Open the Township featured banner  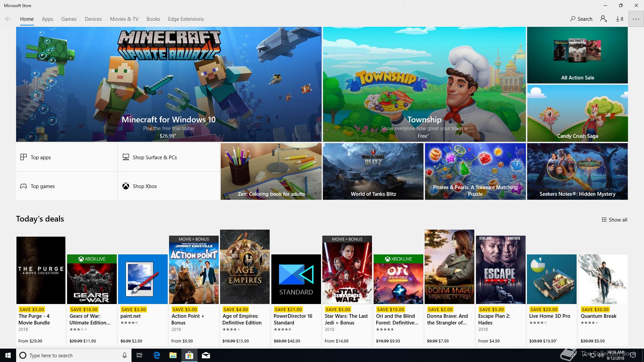point(424,84)
